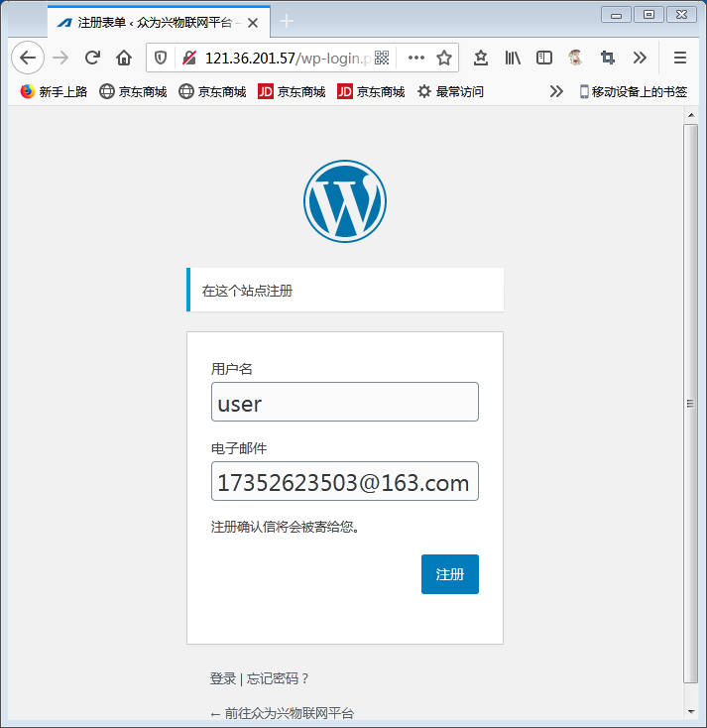
Task: Expand more toolbar tools chevron
Action: click(x=640, y=58)
